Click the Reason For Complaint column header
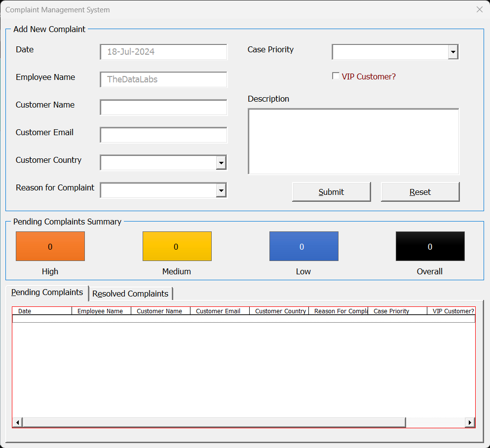Image resolution: width=490 pixels, height=448 pixels. coord(338,311)
